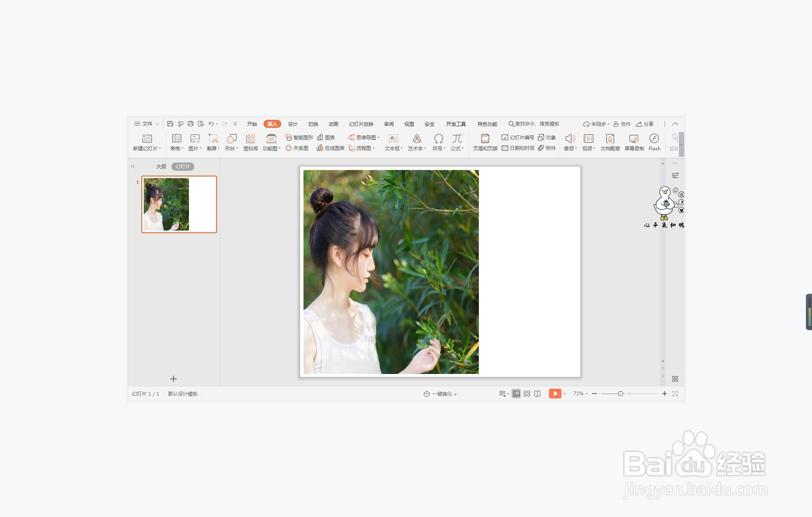Open the 大纲 outline tab

pyautogui.click(x=161, y=167)
